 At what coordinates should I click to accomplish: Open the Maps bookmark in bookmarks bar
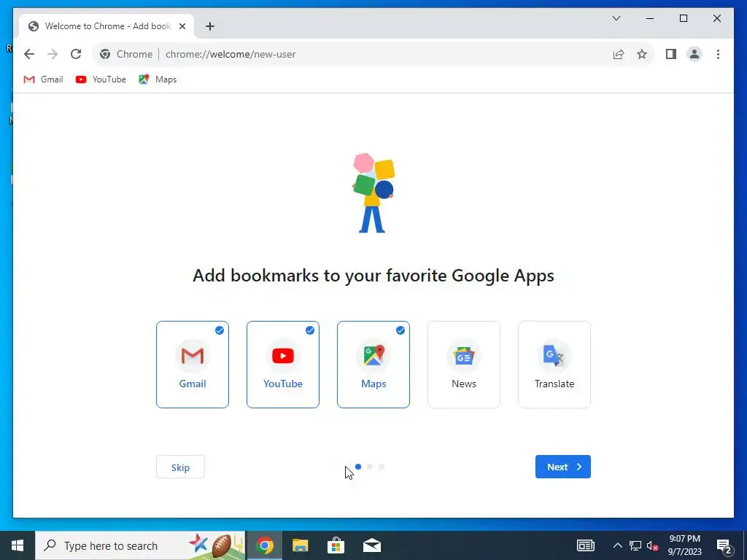(x=158, y=79)
